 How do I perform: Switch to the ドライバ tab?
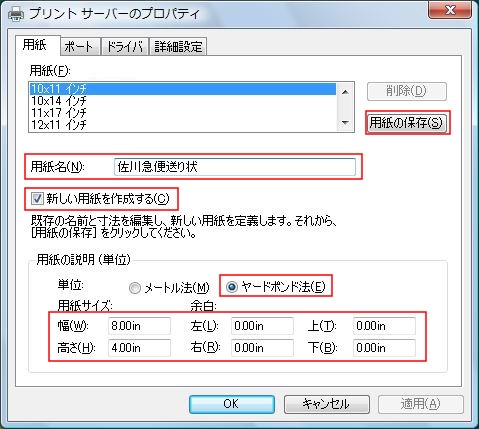pos(125,46)
